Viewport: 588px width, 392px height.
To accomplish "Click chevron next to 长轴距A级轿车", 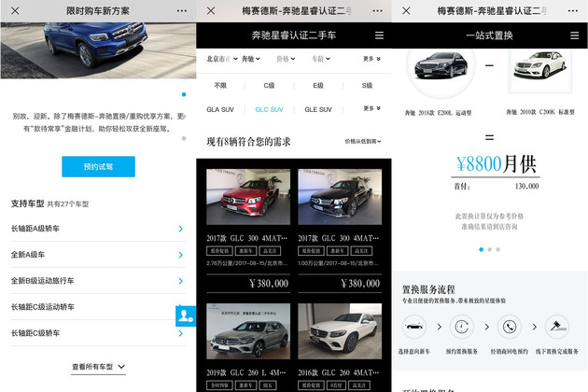I will [181, 229].
